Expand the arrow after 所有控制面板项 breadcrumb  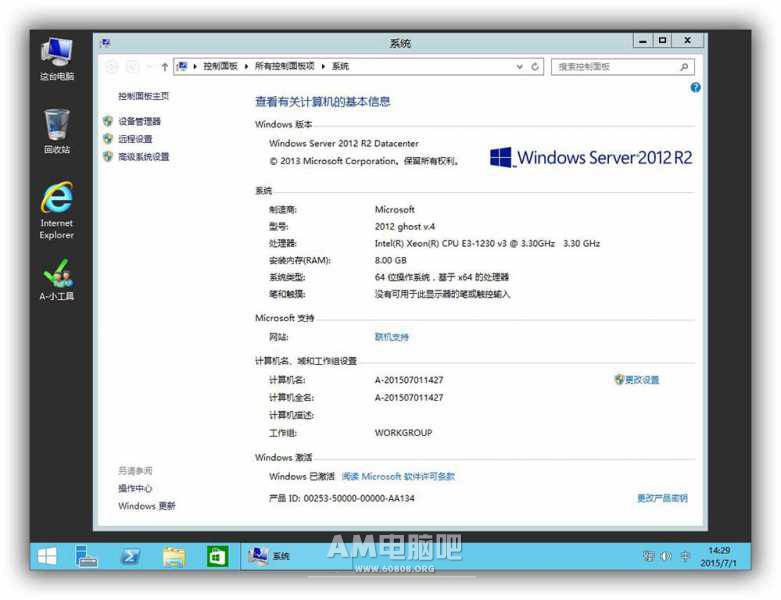point(323,66)
